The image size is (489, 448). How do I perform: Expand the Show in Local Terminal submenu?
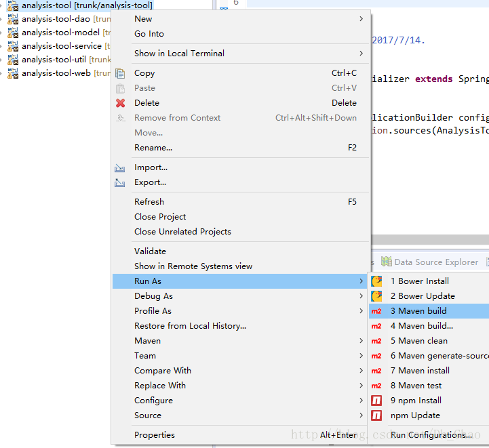coord(361,54)
